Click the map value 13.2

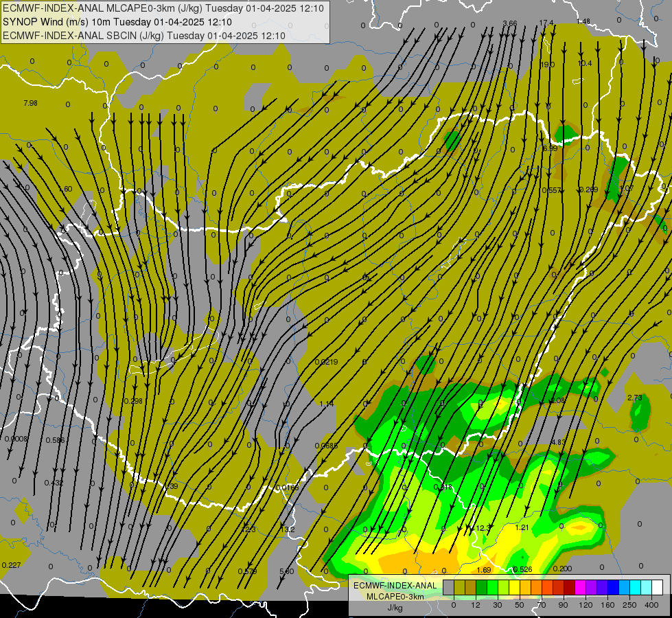pos(288,529)
